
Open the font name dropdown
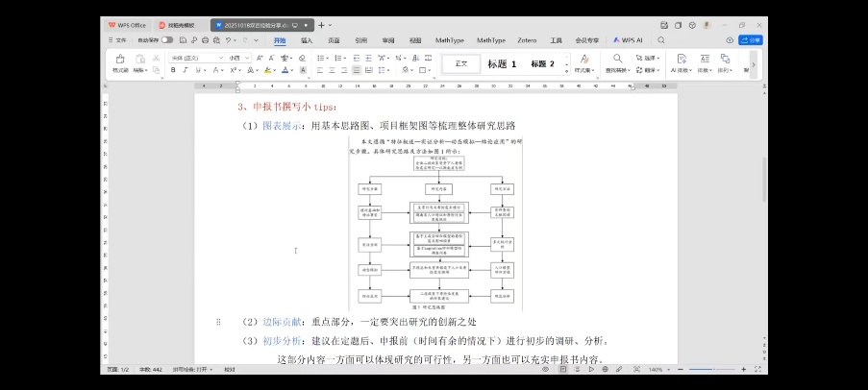point(220,58)
